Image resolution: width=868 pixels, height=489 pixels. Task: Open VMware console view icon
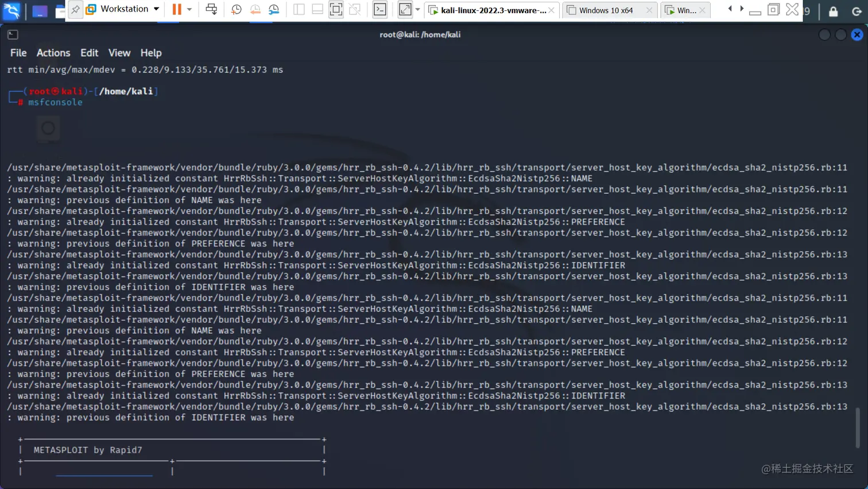point(380,9)
